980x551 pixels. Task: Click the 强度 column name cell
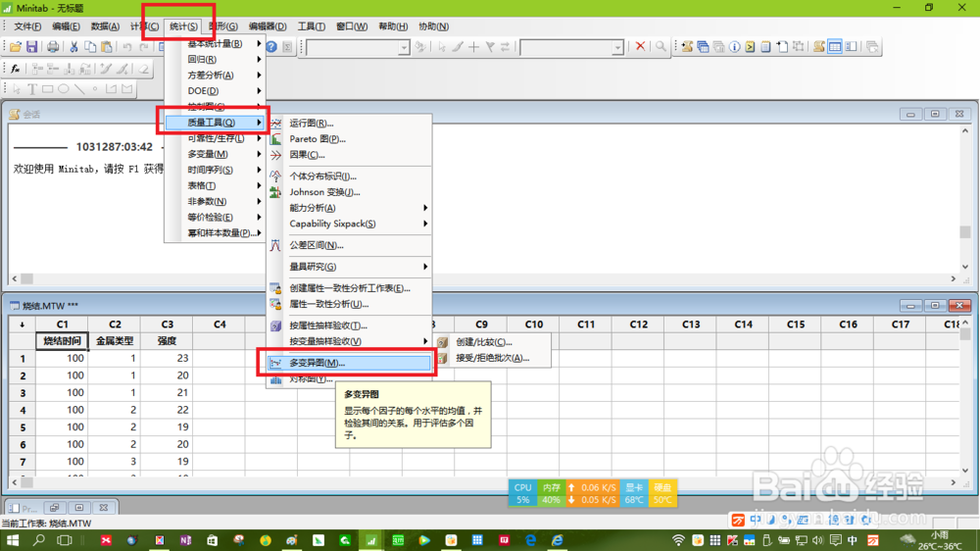[x=167, y=341]
